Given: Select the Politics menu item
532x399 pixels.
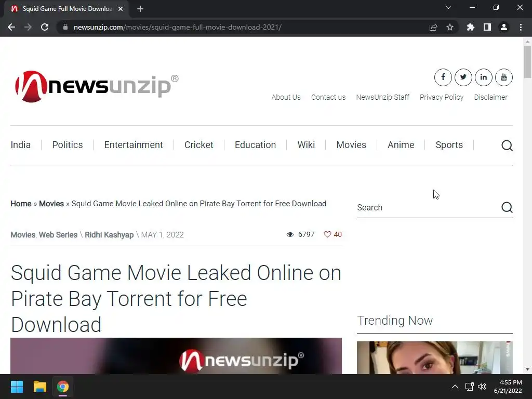Looking at the screenshot, I should [x=68, y=145].
